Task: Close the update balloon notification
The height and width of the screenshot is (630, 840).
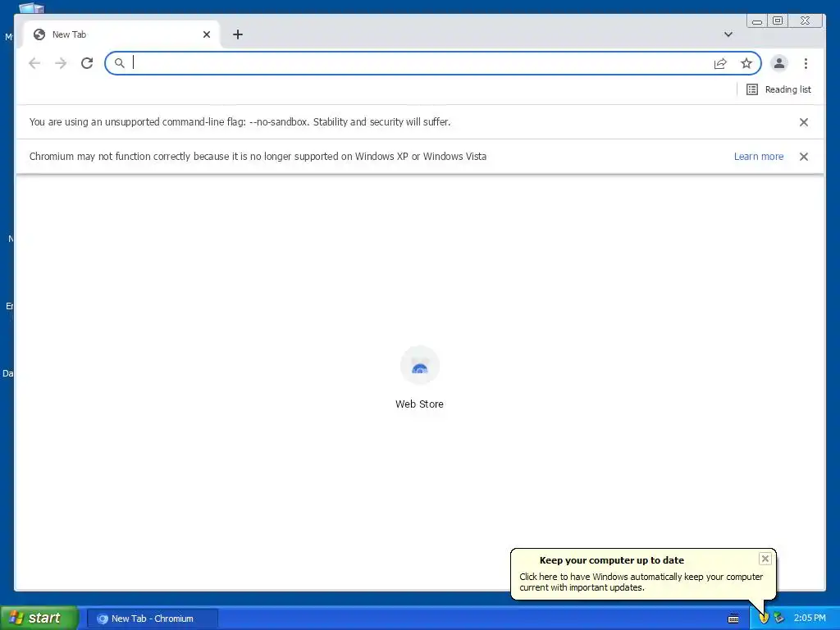Action: point(765,559)
